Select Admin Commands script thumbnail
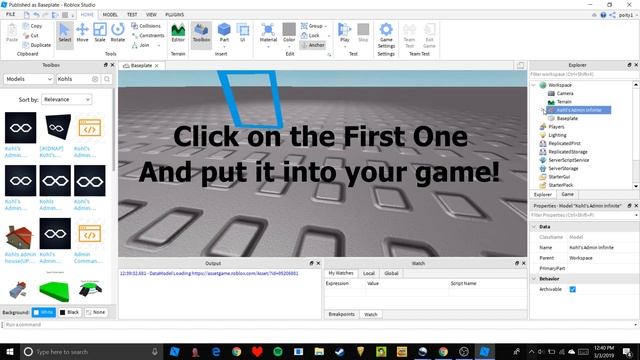Viewport: 640px width, 360px height. (89, 233)
